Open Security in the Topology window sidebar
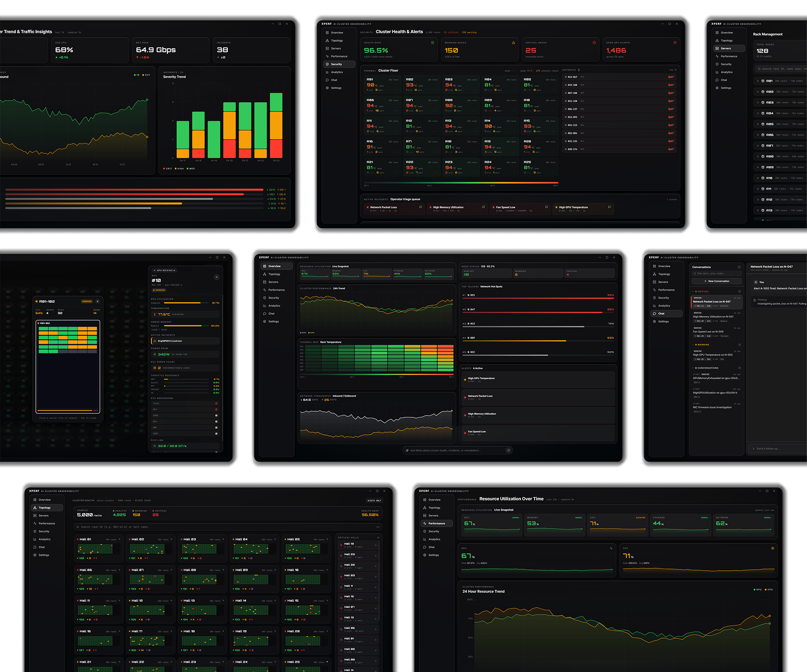This screenshot has height=672, width=807. [47, 531]
